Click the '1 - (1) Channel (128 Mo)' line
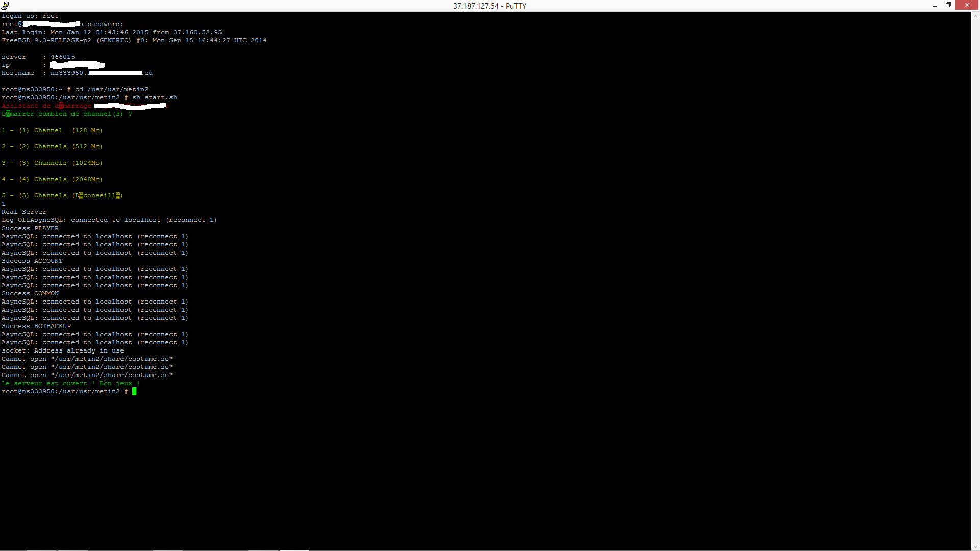This screenshot has height=551, width=980. tap(52, 130)
